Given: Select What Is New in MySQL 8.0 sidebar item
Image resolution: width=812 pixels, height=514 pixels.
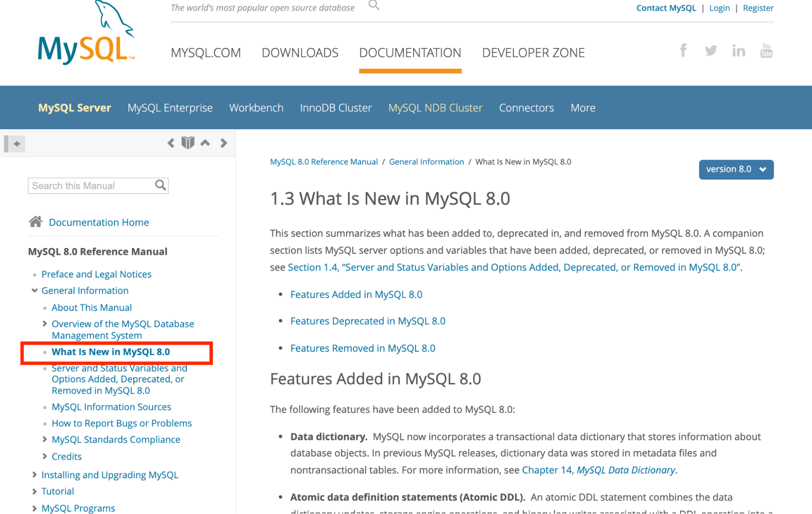Looking at the screenshot, I should (x=110, y=352).
